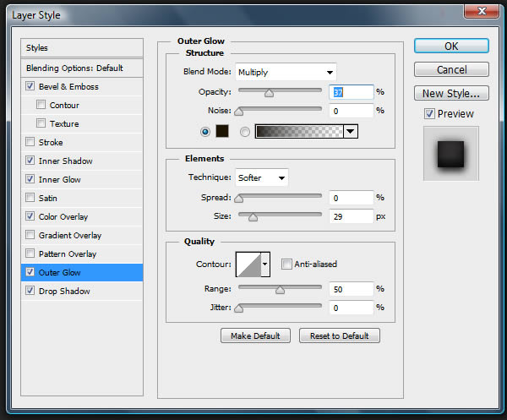The width and height of the screenshot is (507, 420).
Task: Click the Noise slider handle
Action: (x=238, y=112)
